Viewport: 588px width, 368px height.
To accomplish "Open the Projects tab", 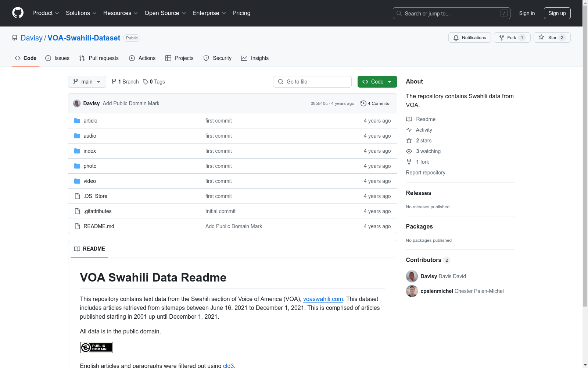I will point(179,58).
